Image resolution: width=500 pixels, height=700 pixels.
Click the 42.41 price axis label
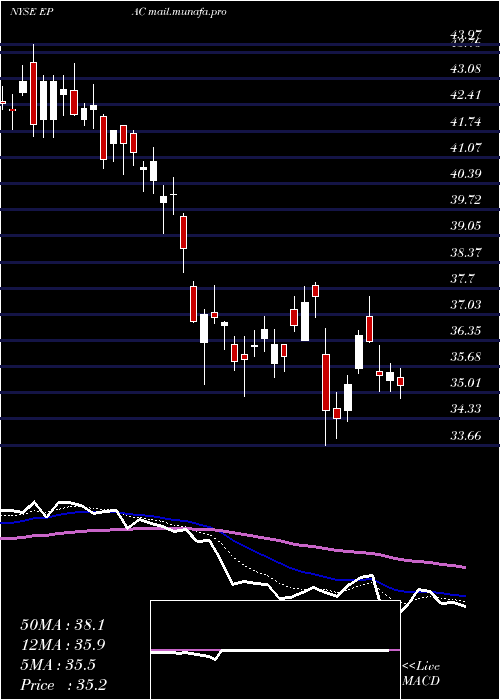pyautogui.click(x=466, y=95)
